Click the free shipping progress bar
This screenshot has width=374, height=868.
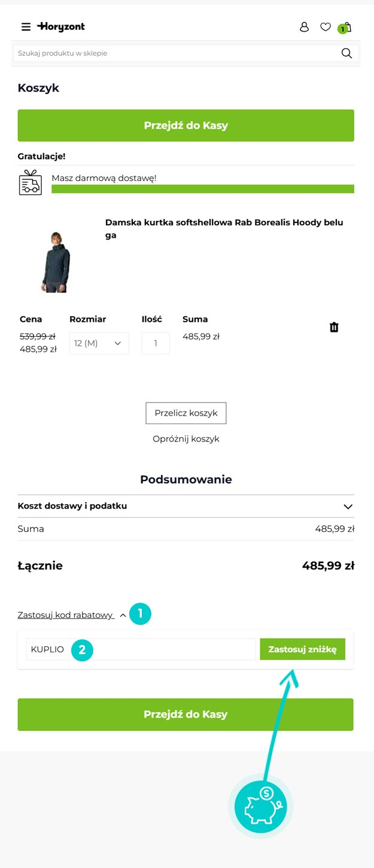coord(203,189)
